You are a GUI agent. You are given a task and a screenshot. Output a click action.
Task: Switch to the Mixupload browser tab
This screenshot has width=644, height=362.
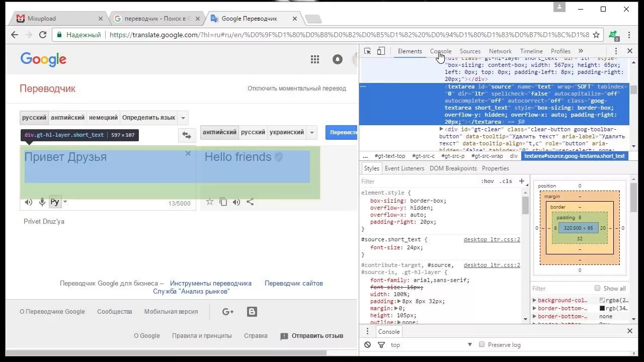tap(59, 19)
